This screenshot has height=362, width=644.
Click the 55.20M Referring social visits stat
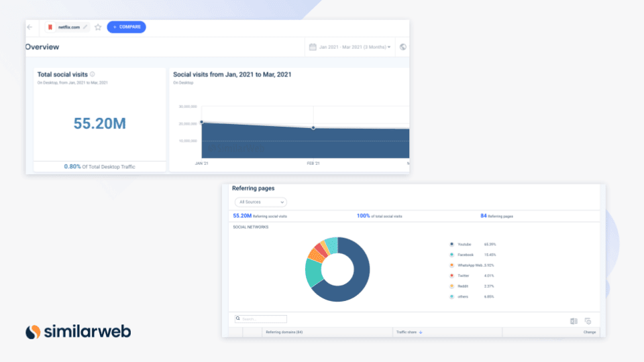tap(260, 216)
